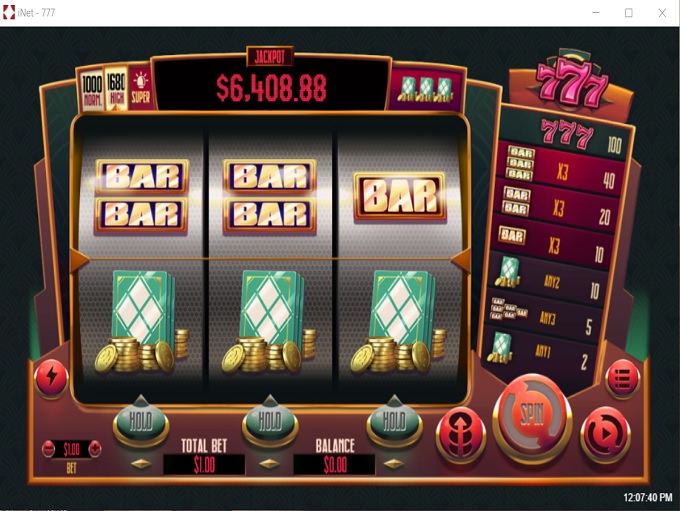Toggle HOLD under the third reel
Viewport: 680px width, 511px height.
(x=394, y=422)
